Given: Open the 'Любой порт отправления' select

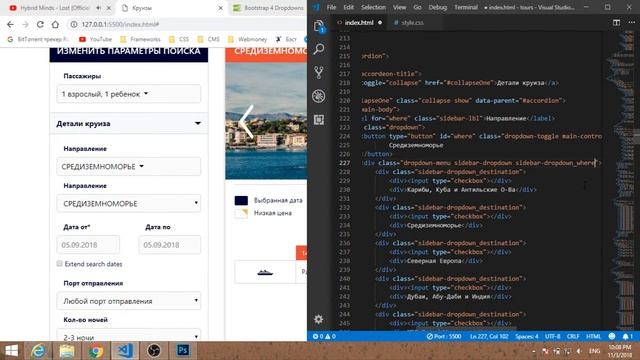Looking at the screenshot, I should click(x=129, y=301).
